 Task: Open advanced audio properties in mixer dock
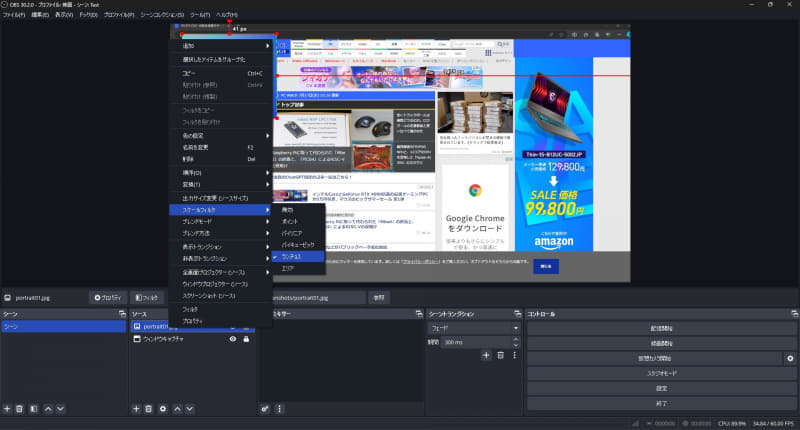pyautogui.click(x=265, y=409)
